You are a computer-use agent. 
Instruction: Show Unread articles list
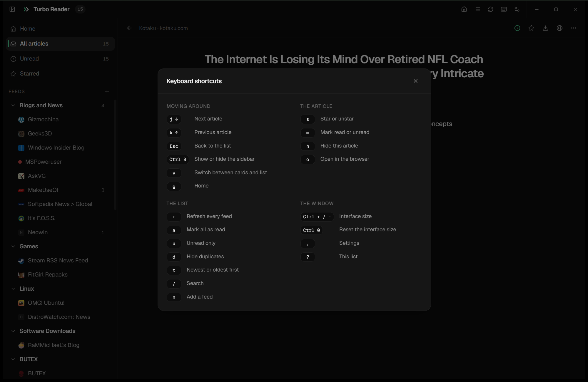(x=60, y=58)
